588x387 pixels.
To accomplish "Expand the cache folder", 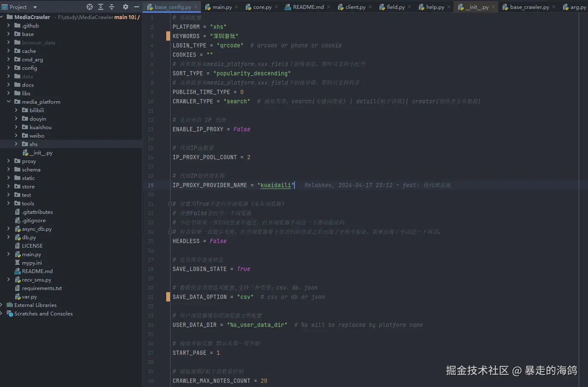I will (8, 51).
